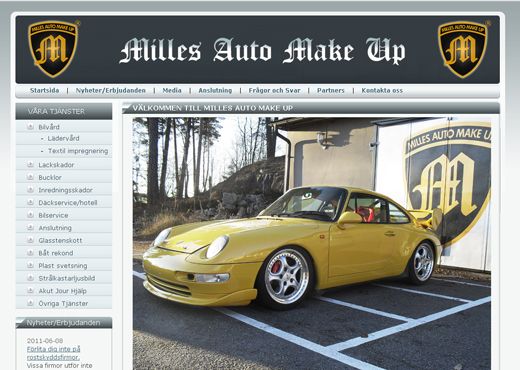Open the Kontakta oss page
This screenshot has width=520, height=370.
(382, 90)
